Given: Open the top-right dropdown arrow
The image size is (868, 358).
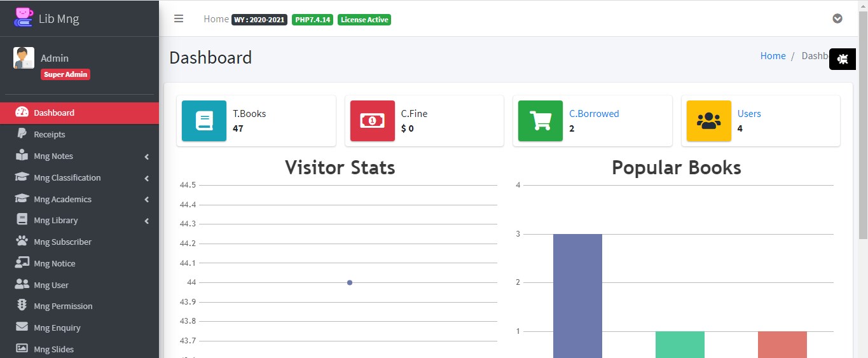Looking at the screenshot, I should 837,18.
